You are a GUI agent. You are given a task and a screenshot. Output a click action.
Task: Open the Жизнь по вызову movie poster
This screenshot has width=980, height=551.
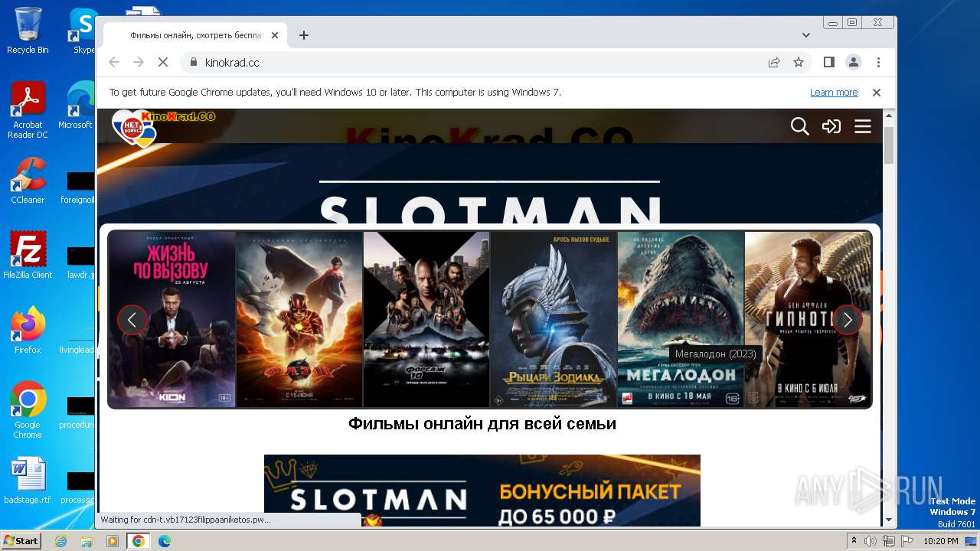[172, 319]
